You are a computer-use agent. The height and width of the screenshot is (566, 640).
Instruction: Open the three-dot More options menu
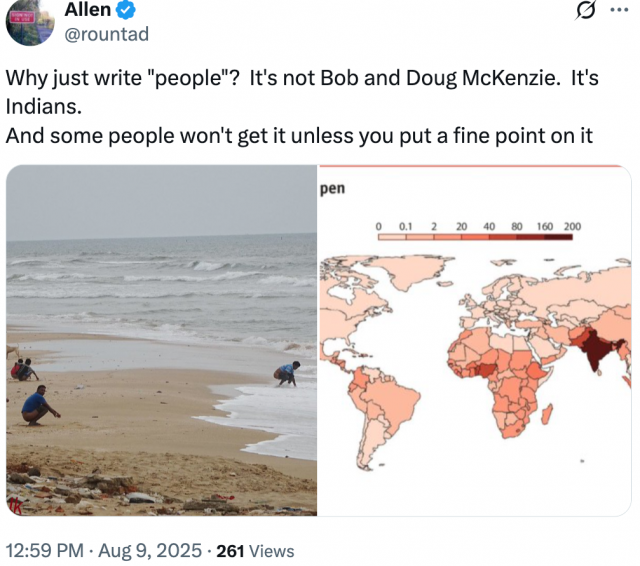click(x=620, y=12)
